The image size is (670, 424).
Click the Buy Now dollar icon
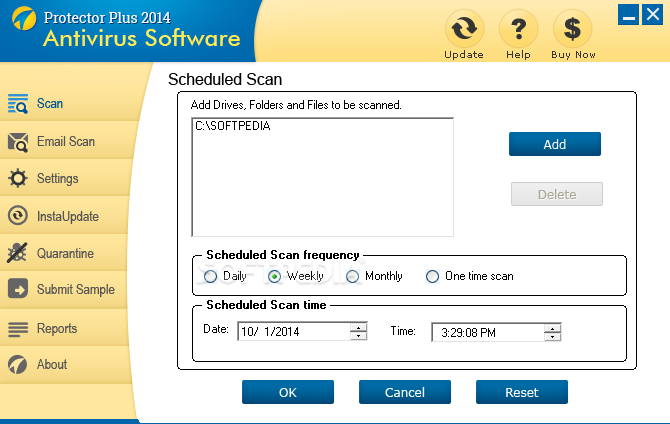coord(573,29)
